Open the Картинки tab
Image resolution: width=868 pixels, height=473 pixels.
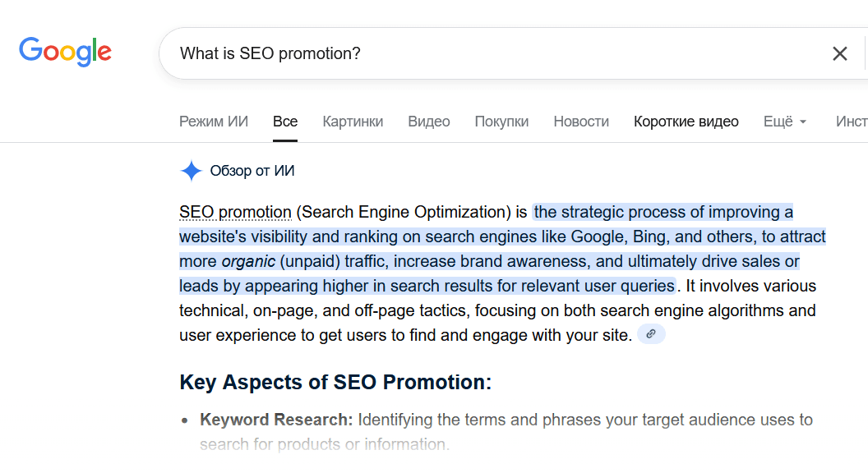click(x=353, y=122)
